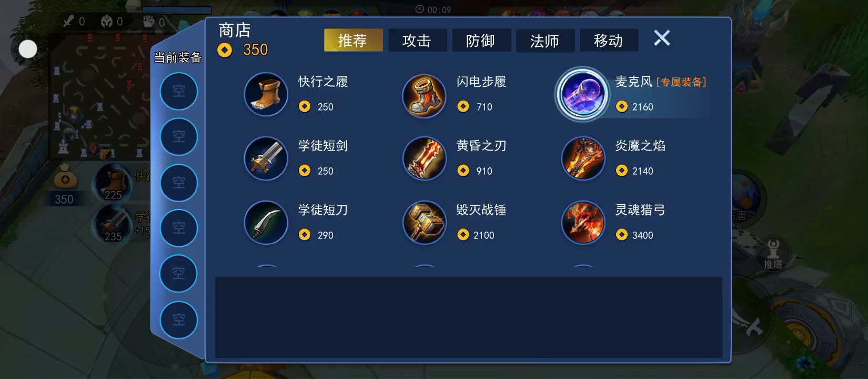Select the 闪电步履 boots icon
Viewport: 868px width, 379px height.
[425, 96]
